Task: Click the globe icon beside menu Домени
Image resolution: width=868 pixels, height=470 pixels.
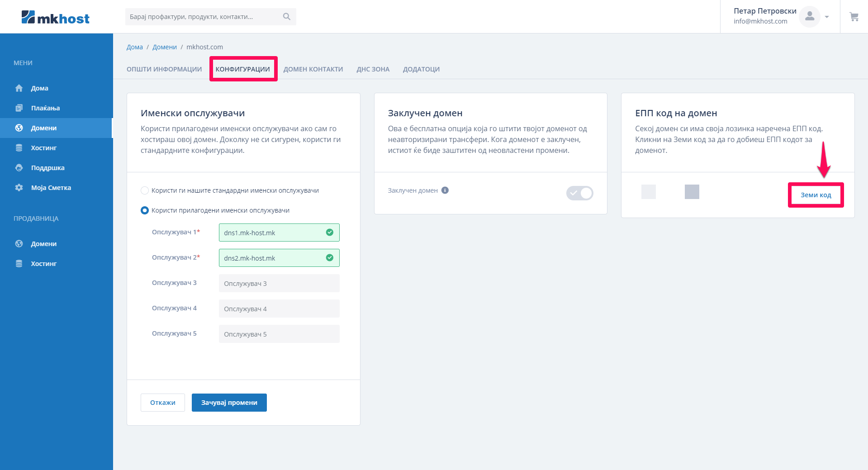Action: [x=19, y=128]
